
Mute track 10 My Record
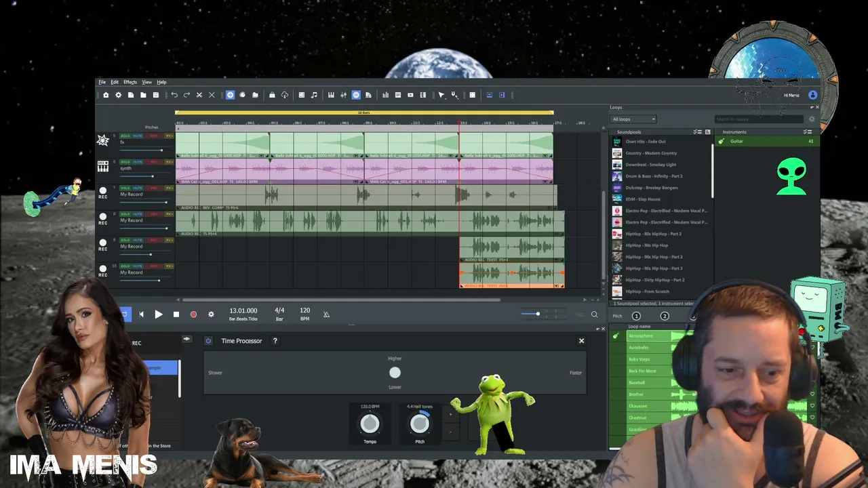point(138,266)
